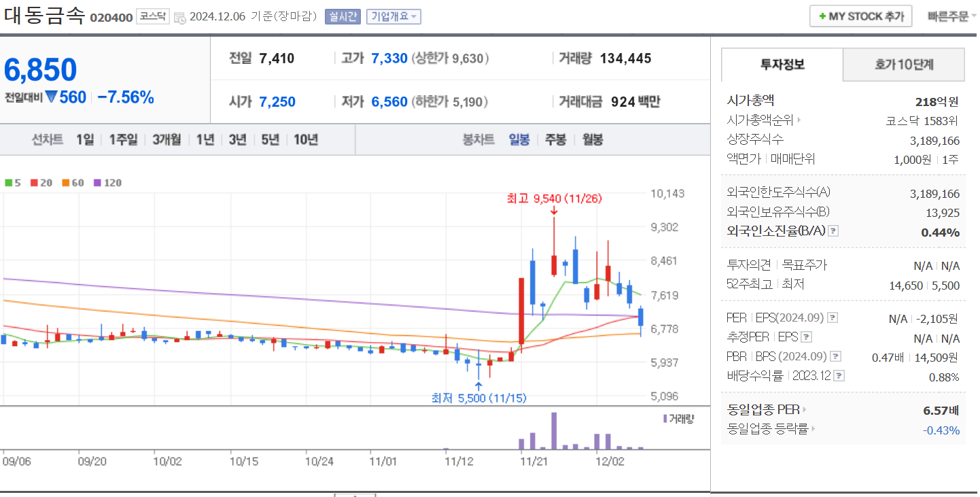Viewport: 980px width, 497px height.
Task: Click the 상장주식수 value 3,189,166
Action: tap(934, 141)
